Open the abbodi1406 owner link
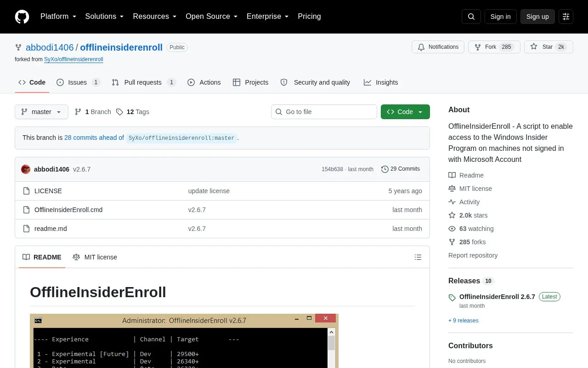 50,47
